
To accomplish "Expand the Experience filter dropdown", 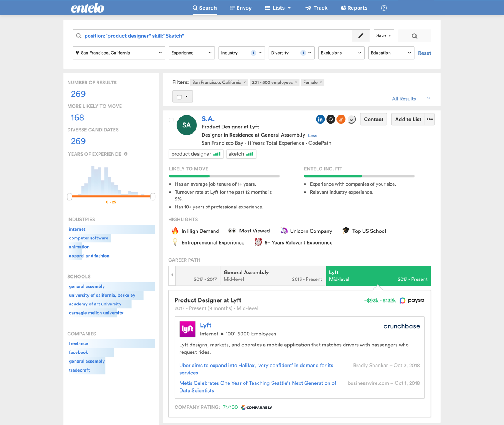I will tap(191, 53).
